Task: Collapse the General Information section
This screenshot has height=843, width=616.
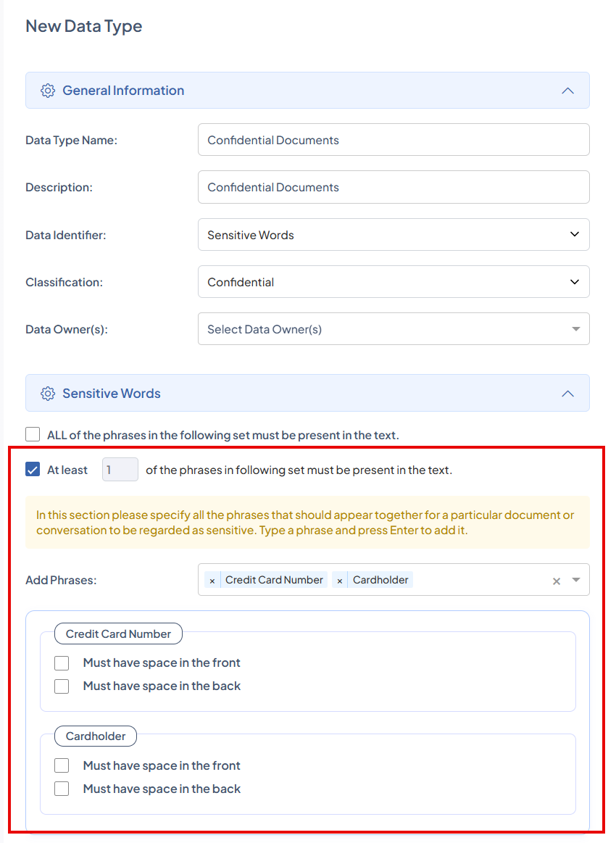Action: pyautogui.click(x=568, y=91)
